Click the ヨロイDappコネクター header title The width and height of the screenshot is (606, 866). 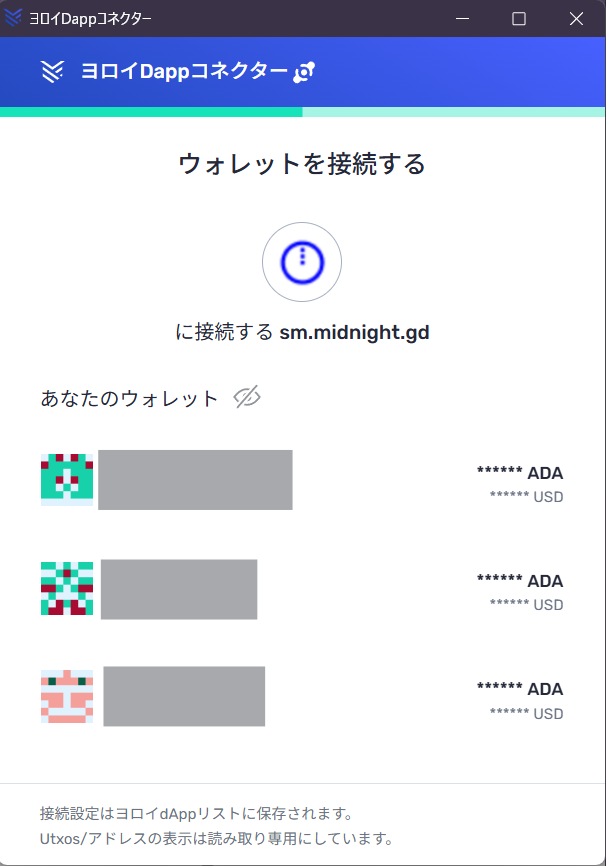[x=184, y=71]
